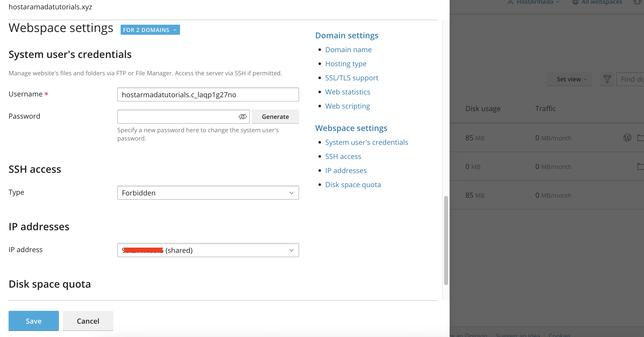The height and width of the screenshot is (337, 644).
Task: Open the SSH access Type dropdown
Action: tap(208, 193)
